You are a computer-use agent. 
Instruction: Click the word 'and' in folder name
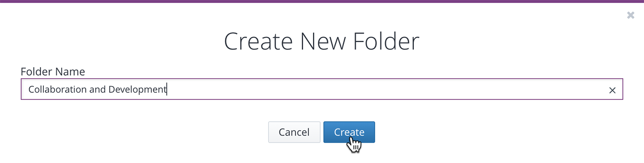click(x=98, y=89)
